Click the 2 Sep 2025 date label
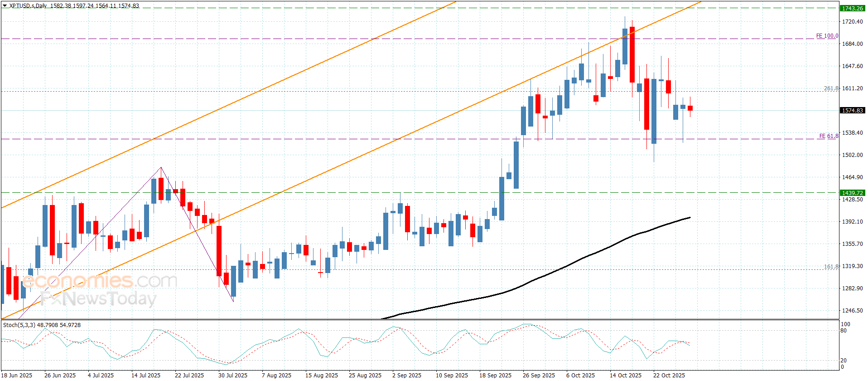868x381 pixels. (x=407, y=375)
